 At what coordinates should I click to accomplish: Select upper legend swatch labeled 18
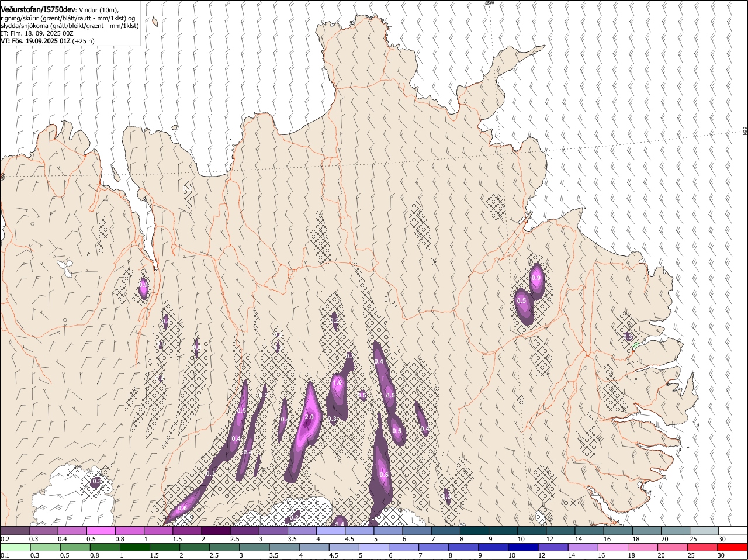click(x=646, y=530)
